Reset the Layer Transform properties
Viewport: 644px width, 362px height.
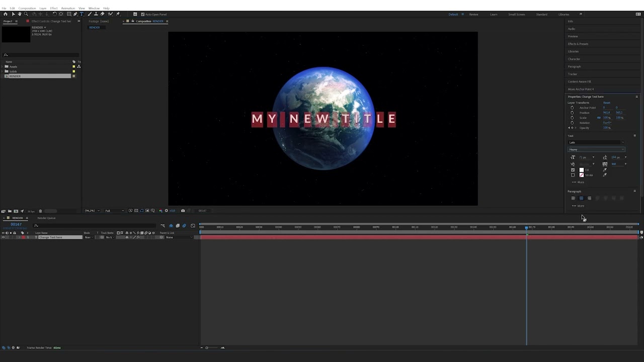[x=607, y=103]
